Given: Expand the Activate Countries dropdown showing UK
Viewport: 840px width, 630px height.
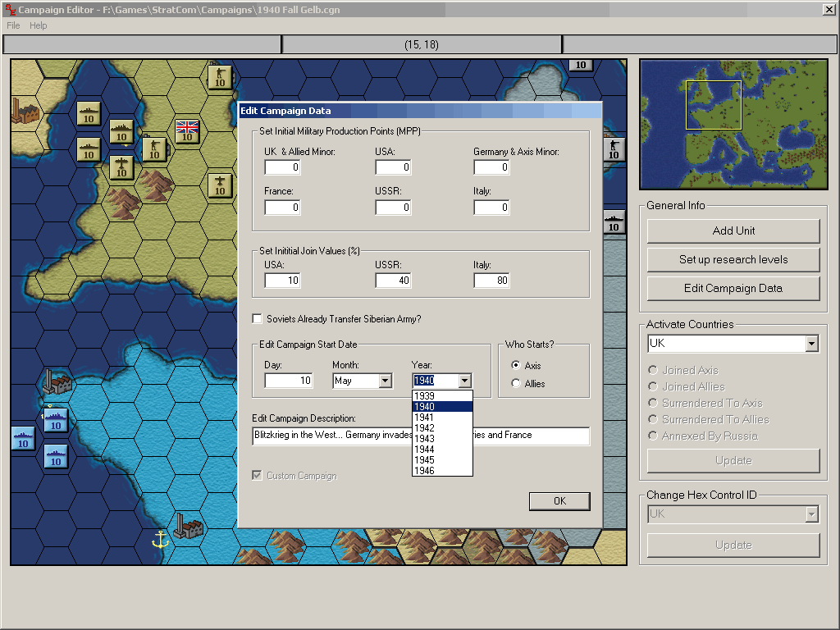Looking at the screenshot, I should (x=811, y=344).
